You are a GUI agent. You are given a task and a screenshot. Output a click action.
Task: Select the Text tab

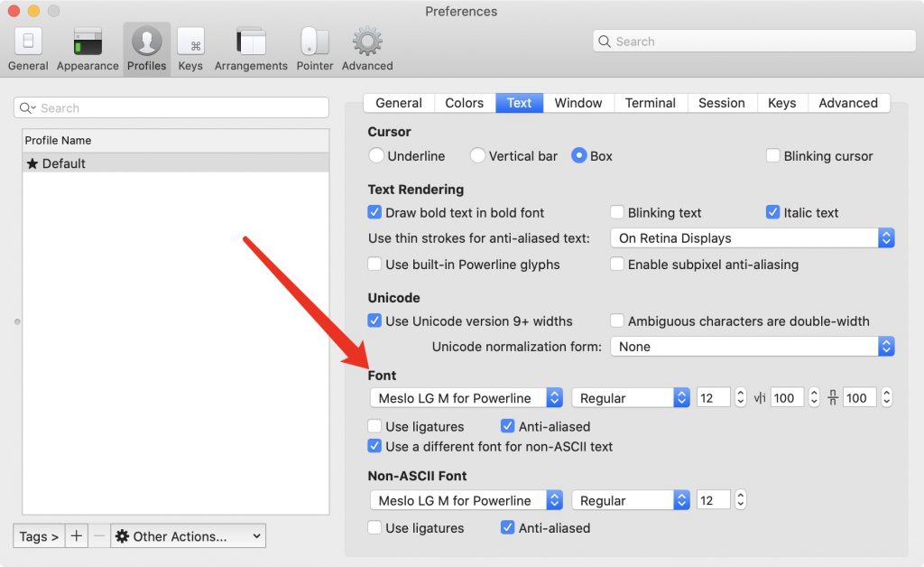pos(519,103)
